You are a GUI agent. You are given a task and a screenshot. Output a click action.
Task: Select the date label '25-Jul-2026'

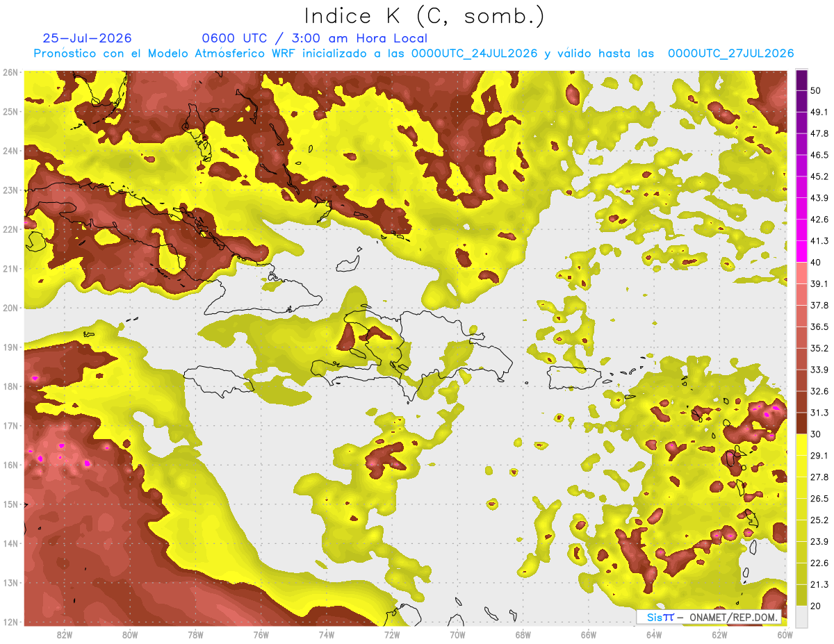pyautogui.click(x=87, y=38)
